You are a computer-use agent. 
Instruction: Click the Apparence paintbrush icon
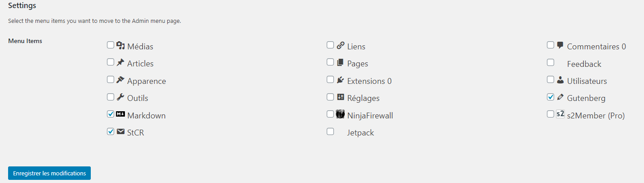pyautogui.click(x=120, y=80)
